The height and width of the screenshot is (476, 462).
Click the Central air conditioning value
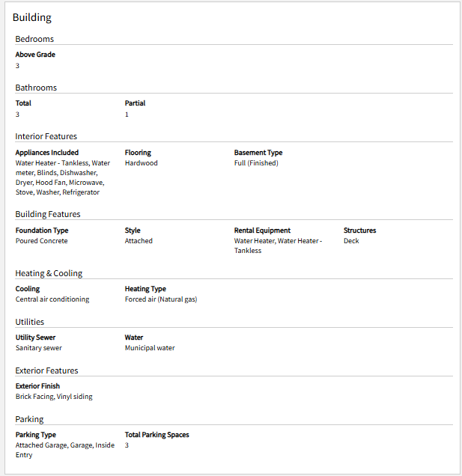pyautogui.click(x=52, y=299)
